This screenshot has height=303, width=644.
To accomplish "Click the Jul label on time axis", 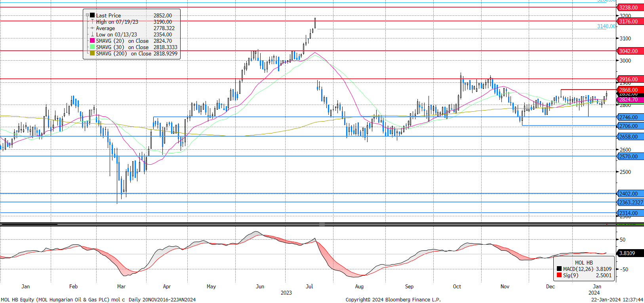I will (309, 286).
